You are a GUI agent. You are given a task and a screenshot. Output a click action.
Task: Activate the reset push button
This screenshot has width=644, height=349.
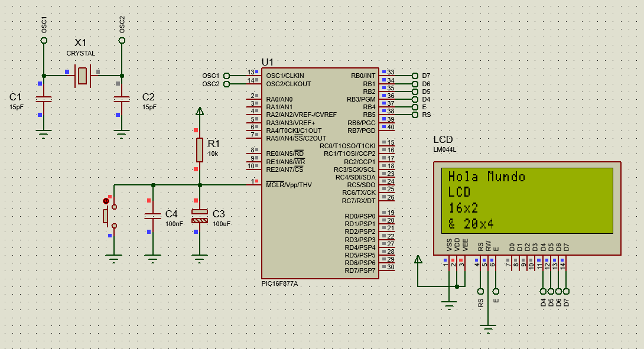[109, 216]
